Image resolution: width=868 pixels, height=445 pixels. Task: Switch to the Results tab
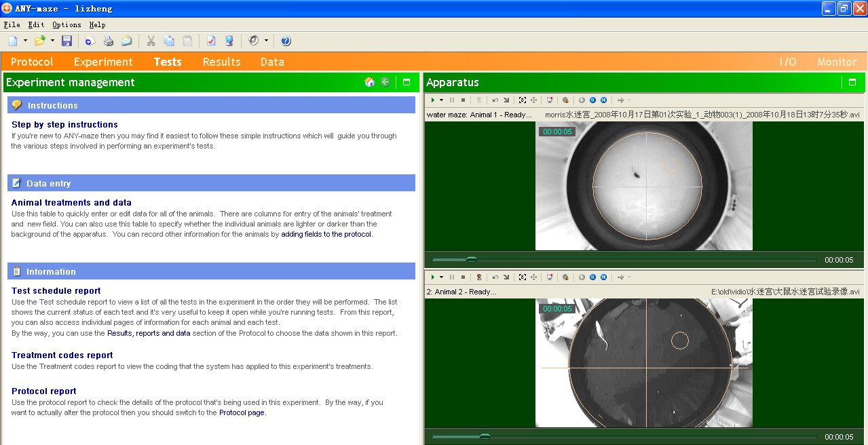(221, 62)
